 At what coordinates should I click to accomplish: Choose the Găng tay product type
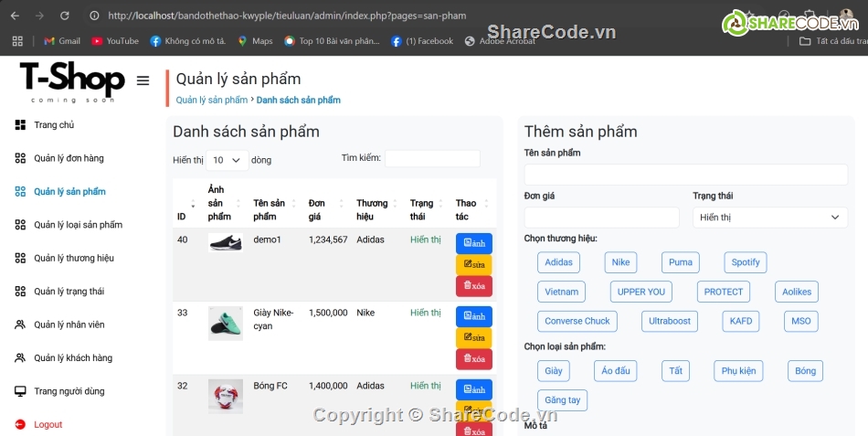tap(563, 400)
